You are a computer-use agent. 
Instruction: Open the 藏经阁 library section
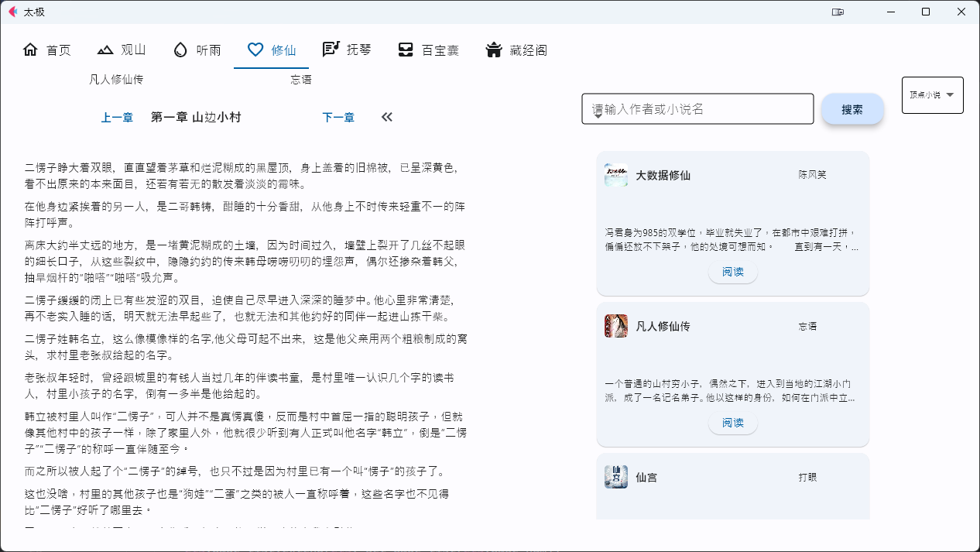516,49
